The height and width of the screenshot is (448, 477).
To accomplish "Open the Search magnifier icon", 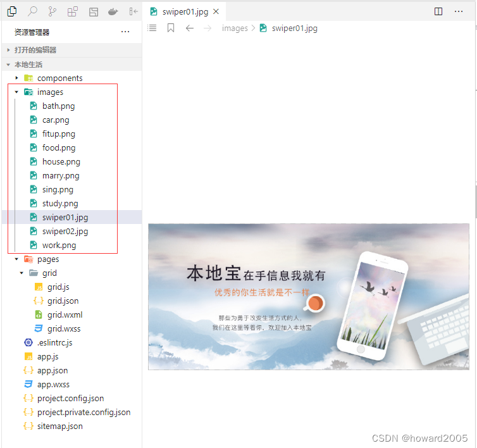I will point(32,11).
